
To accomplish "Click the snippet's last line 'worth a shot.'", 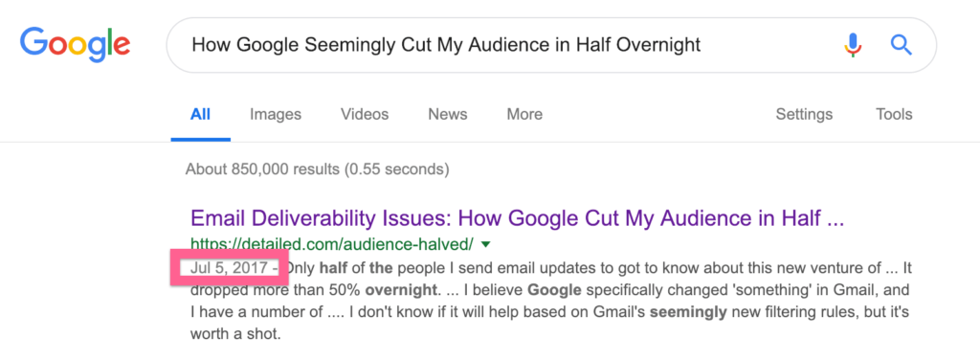I will (x=235, y=335).
